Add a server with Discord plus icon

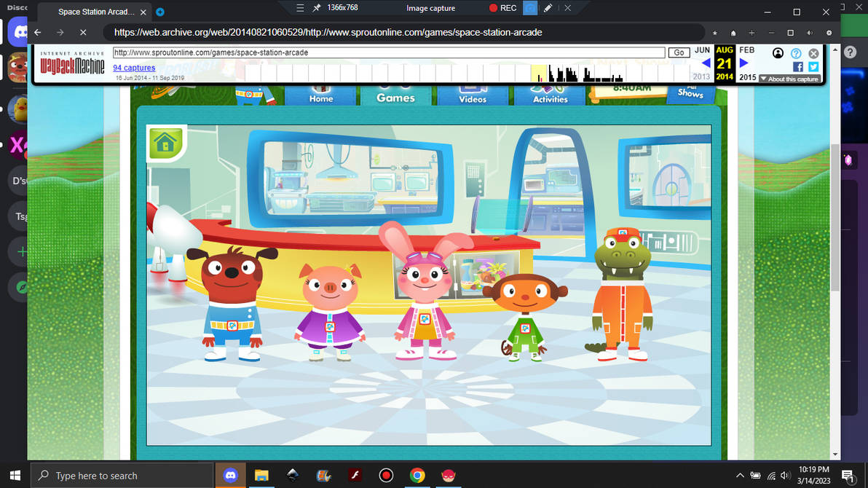coord(20,251)
